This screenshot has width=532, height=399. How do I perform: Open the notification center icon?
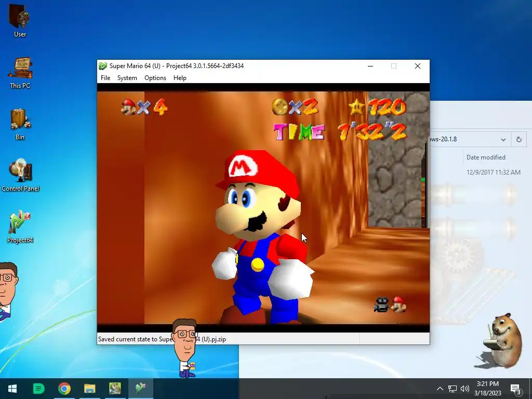click(516, 389)
